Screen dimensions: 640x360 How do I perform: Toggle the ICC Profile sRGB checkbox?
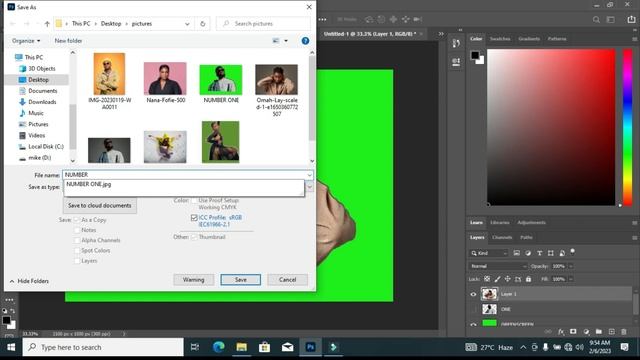tap(194, 218)
